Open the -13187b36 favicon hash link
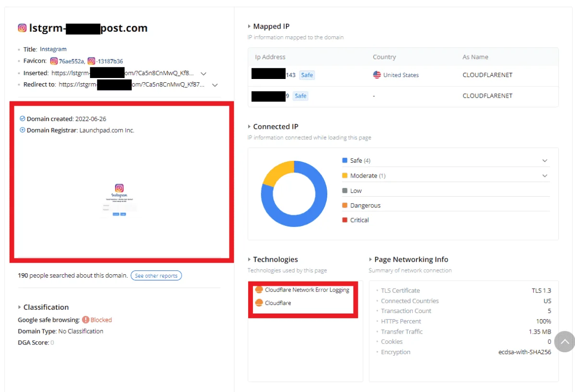575x392 pixels. 110,61
